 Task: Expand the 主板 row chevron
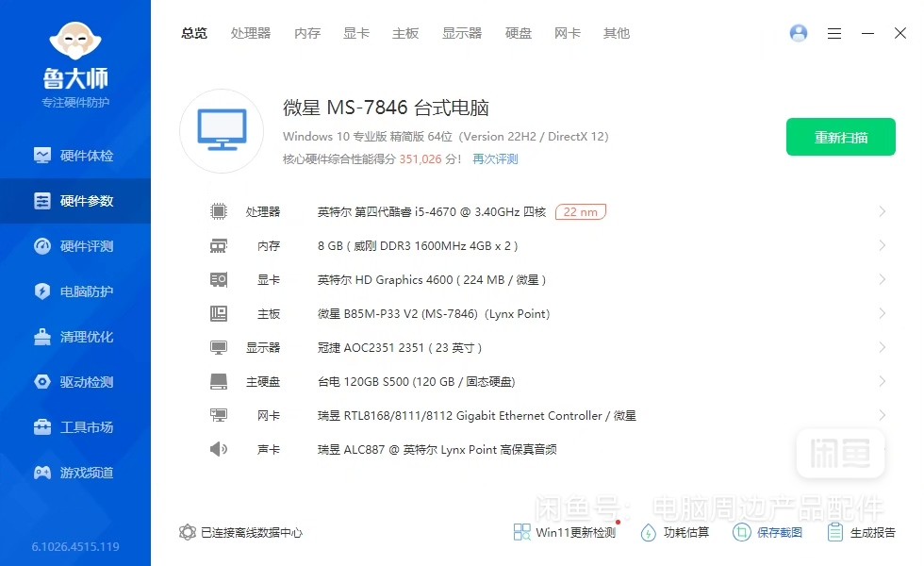(883, 313)
